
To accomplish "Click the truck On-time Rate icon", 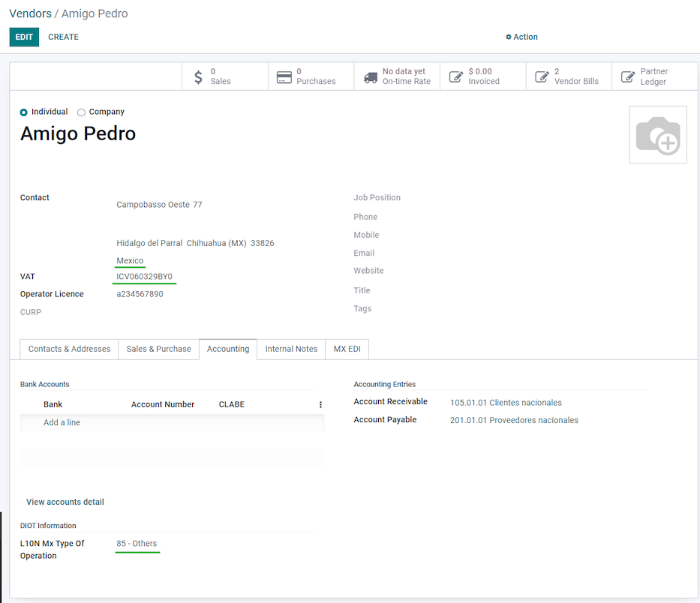I will (371, 76).
